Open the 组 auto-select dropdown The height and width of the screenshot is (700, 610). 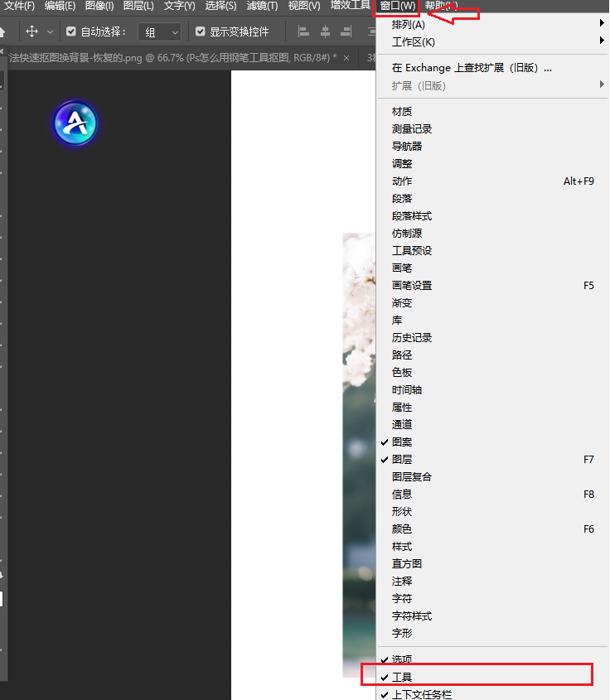click(x=159, y=32)
